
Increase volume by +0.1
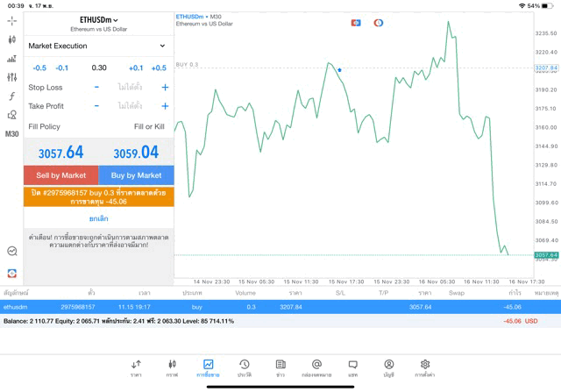135,68
